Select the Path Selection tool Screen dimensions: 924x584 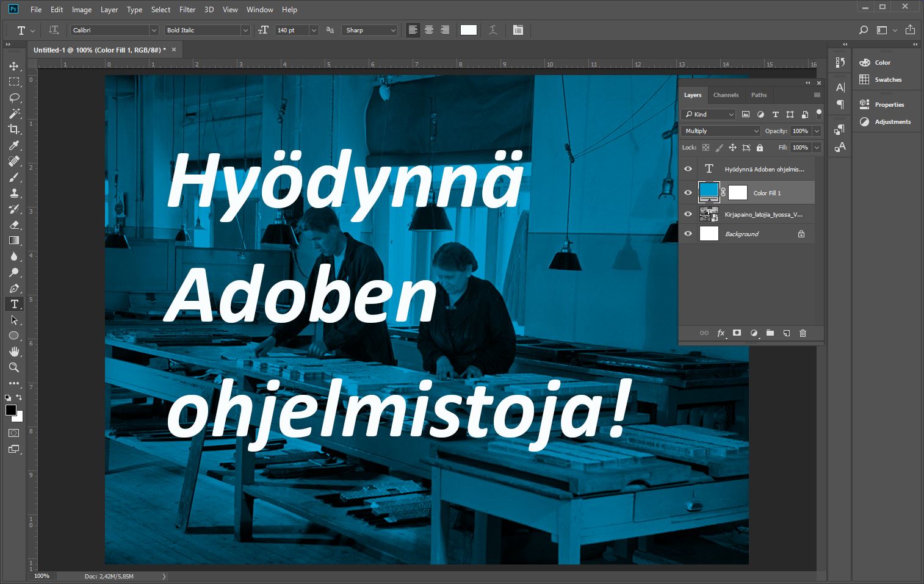coord(14,320)
